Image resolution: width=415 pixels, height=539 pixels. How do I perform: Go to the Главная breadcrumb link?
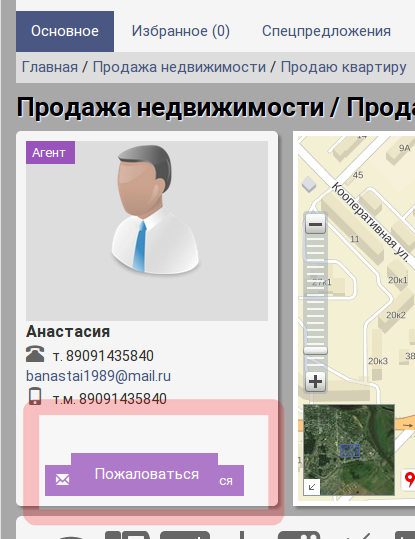[50, 67]
